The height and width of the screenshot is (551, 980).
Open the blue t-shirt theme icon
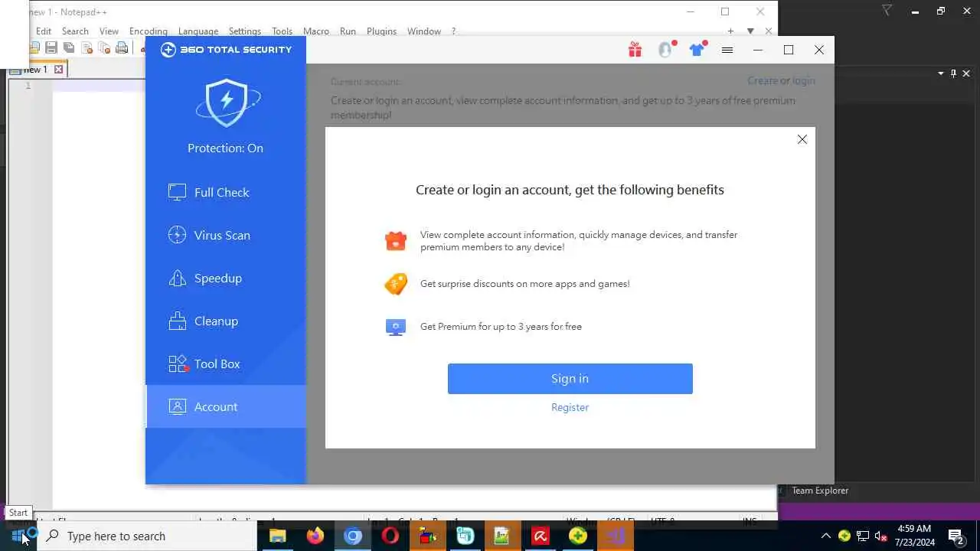696,50
